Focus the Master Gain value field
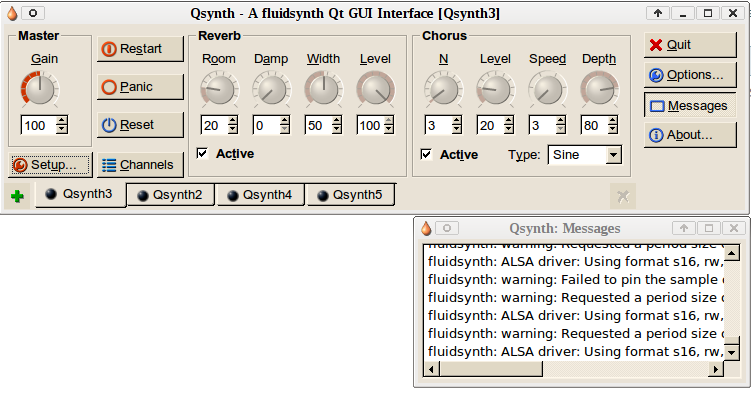The height and width of the screenshot is (393, 751). [38, 126]
